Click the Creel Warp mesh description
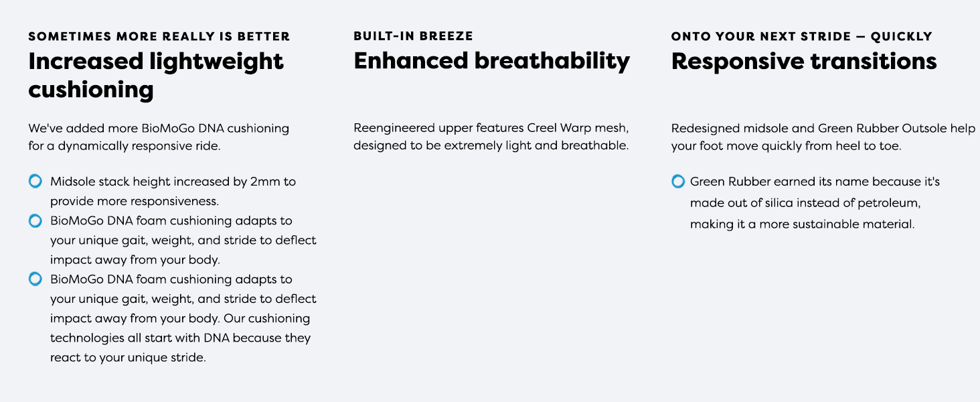980x402 pixels. pos(491,137)
